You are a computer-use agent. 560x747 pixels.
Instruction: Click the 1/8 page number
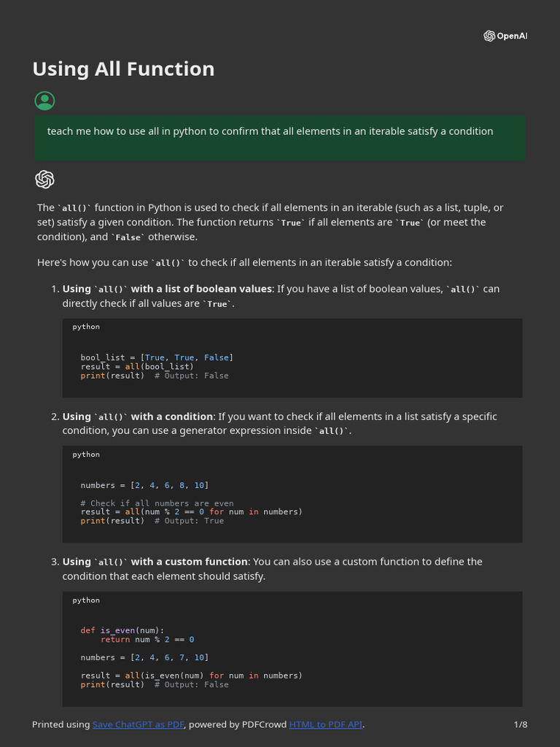click(520, 724)
